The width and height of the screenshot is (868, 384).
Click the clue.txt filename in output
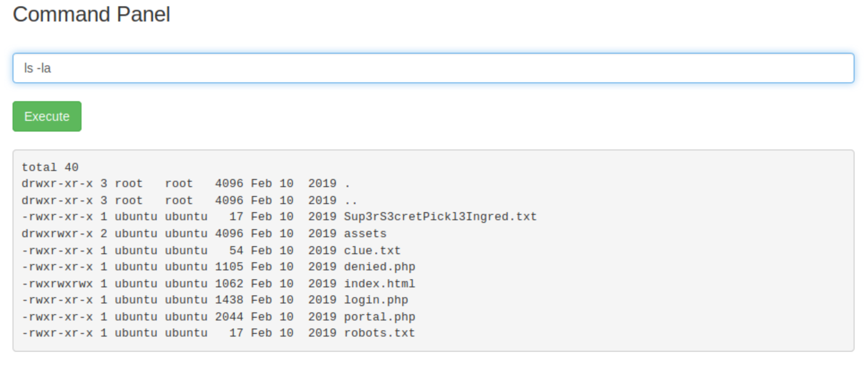pyautogui.click(x=372, y=251)
